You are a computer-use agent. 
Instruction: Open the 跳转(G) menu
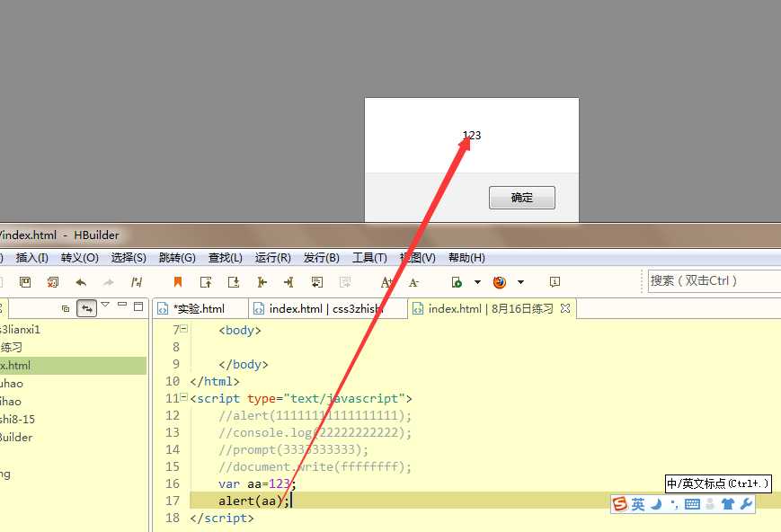[x=177, y=258]
